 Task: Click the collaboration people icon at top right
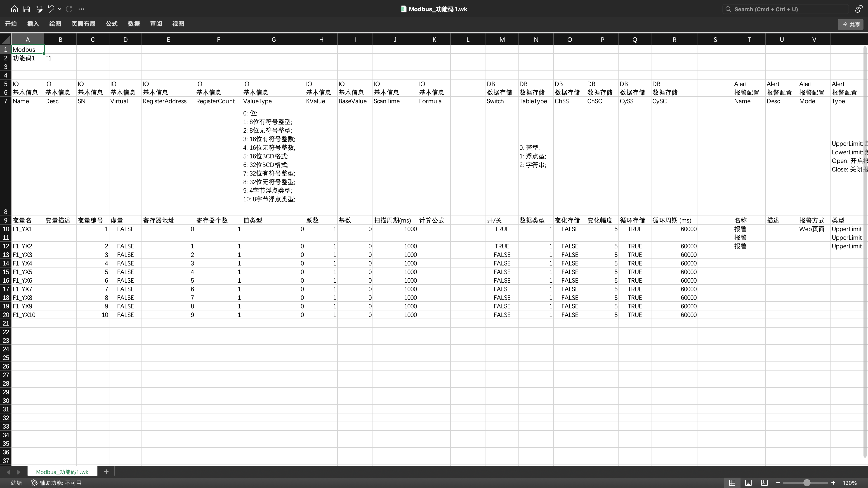(x=859, y=9)
